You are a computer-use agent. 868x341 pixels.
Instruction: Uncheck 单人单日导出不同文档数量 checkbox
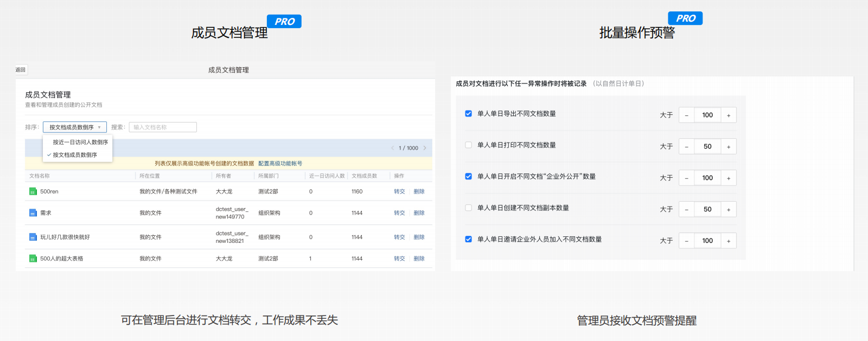click(468, 114)
